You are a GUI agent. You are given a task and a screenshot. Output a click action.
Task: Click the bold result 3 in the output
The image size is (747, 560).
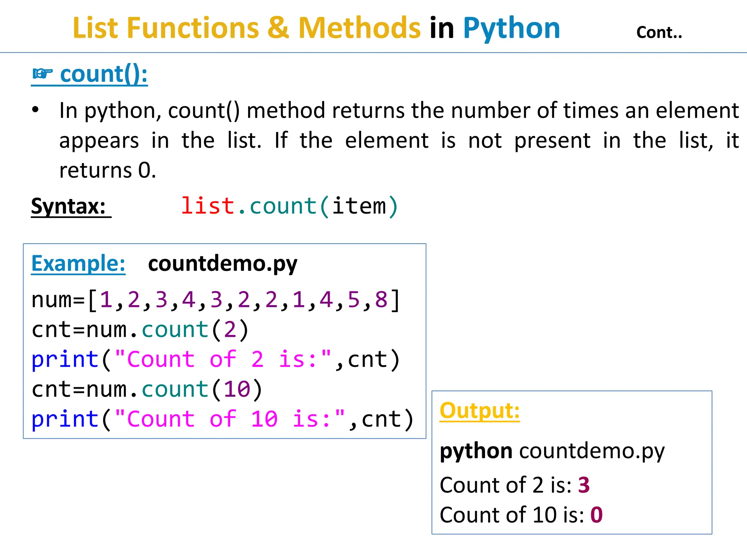pos(584,485)
